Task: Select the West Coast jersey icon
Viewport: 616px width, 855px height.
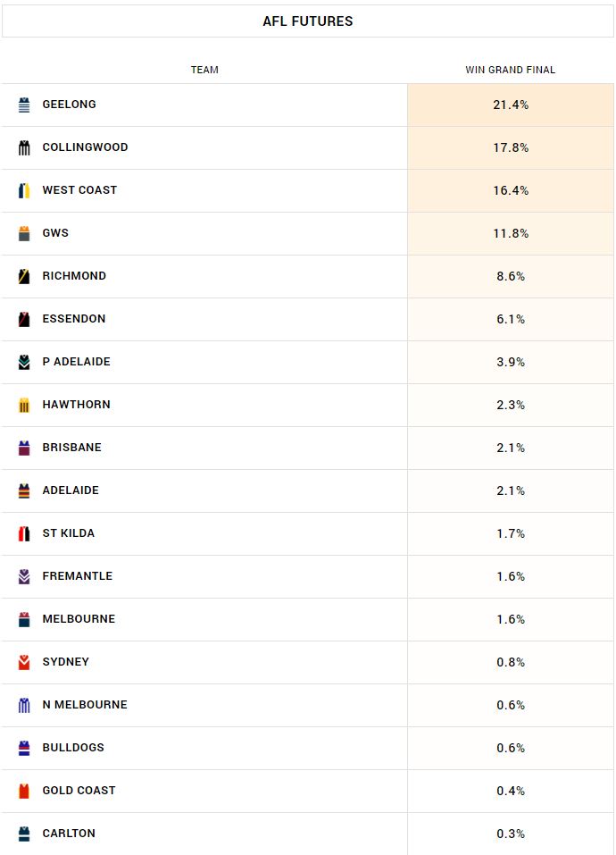Action: pyautogui.click(x=24, y=190)
